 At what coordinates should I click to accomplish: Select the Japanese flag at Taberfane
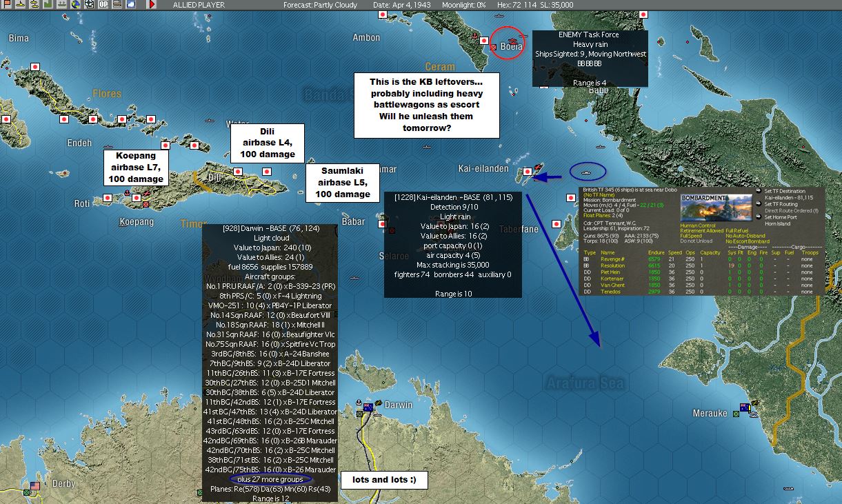(557, 224)
